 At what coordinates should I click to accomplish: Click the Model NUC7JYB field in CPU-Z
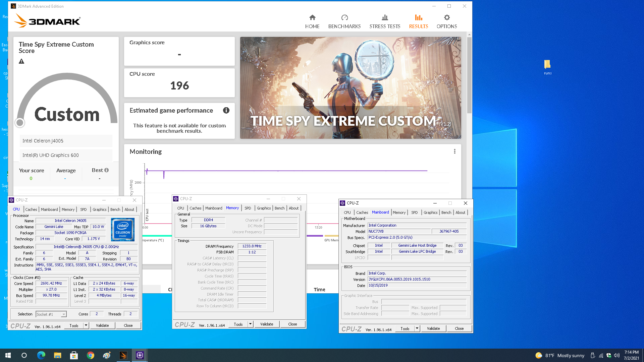[x=399, y=231]
